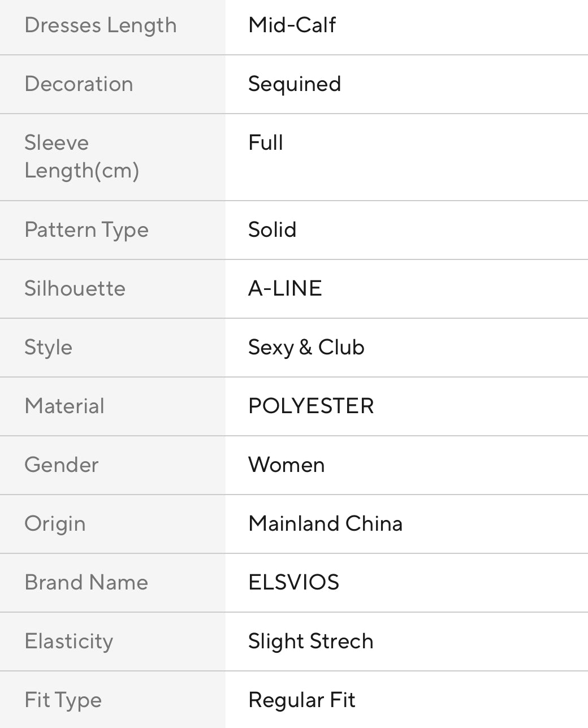The height and width of the screenshot is (728, 588).
Task: Click the Regular Fit value
Action: pos(301,700)
